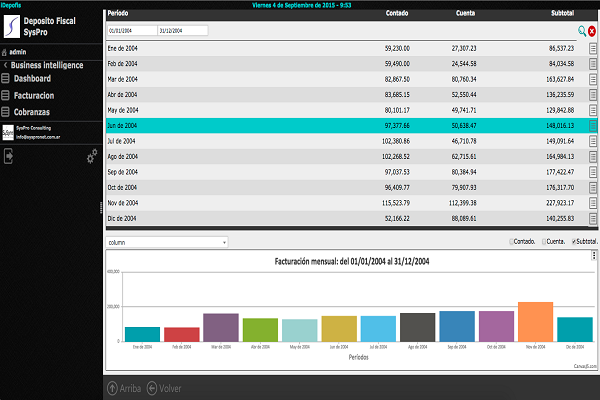The width and height of the screenshot is (600, 400).
Task: Open the chart type dropdown showing column
Action: 167,242
